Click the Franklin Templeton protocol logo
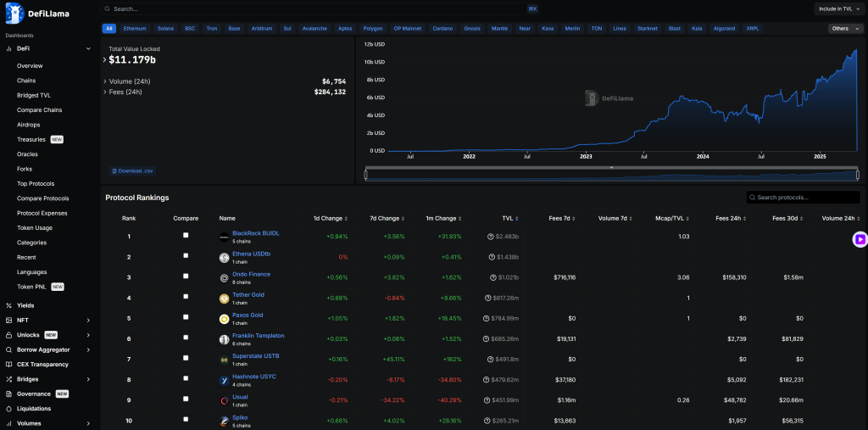 [x=224, y=340]
